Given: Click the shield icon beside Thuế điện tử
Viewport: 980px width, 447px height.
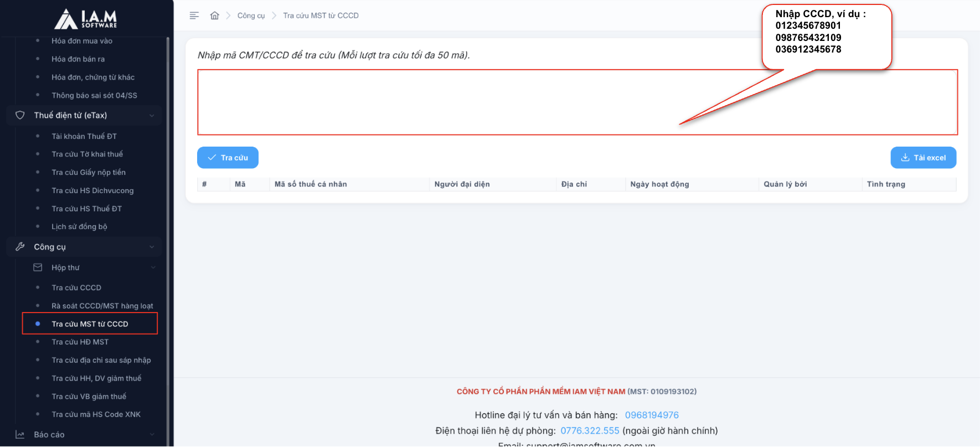Looking at the screenshot, I should (x=20, y=115).
